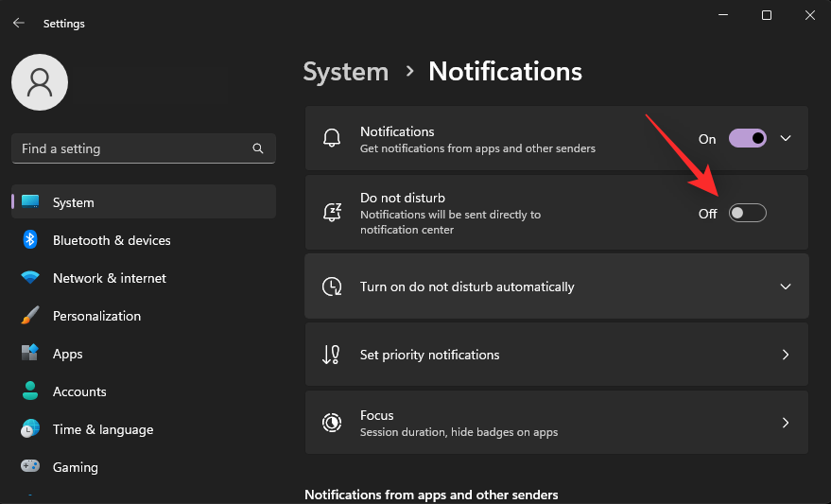831x504 pixels.
Task: Expand Turn on do not disturb automatically
Action: click(786, 287)
